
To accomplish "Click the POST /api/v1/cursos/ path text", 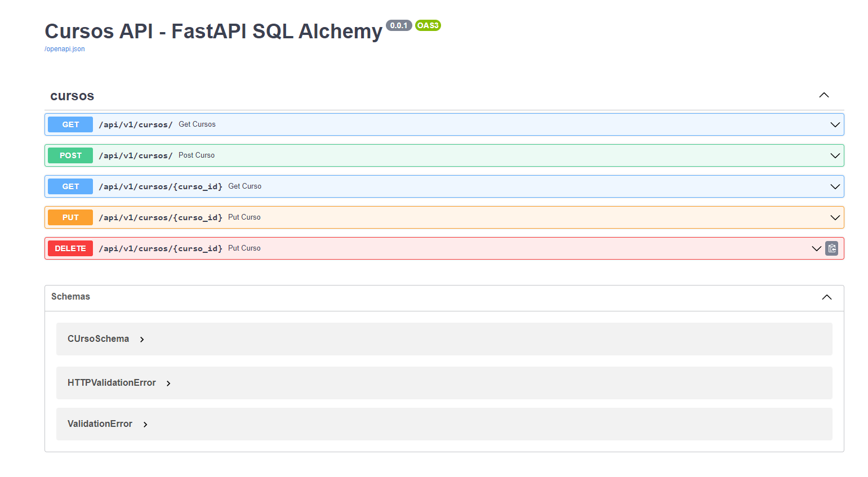I will (x=136, y=155).
